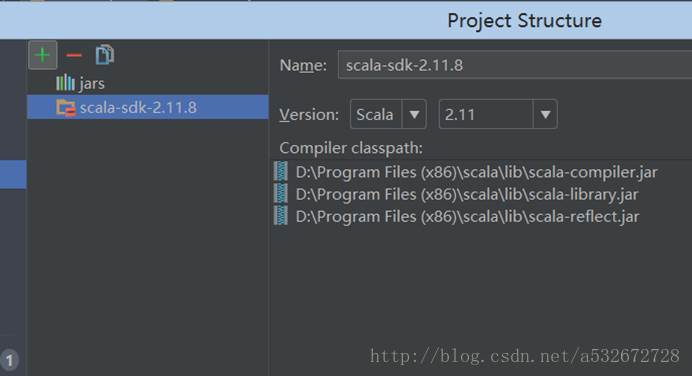
Task: Click the Name field containing scala-sdk-2.11.8
Action: coord(515,65)
